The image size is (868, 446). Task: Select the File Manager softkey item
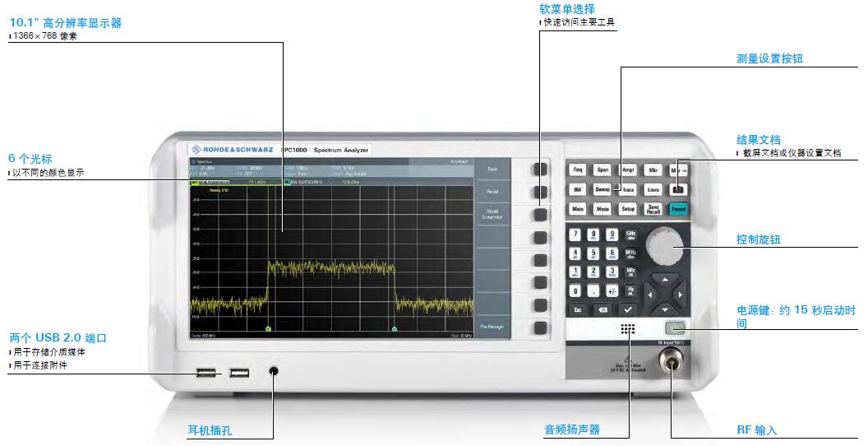[493, 327]
